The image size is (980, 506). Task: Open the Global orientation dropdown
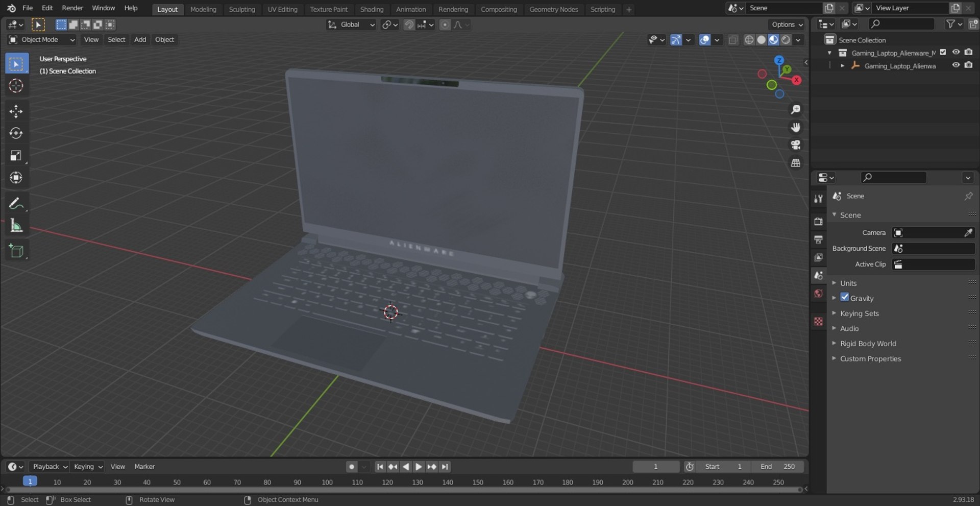[351, 25]
